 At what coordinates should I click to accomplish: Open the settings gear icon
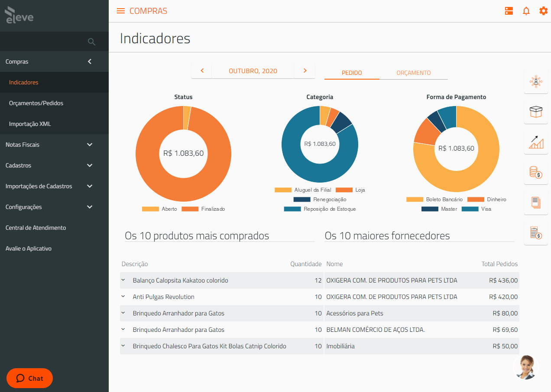[543, 11]
